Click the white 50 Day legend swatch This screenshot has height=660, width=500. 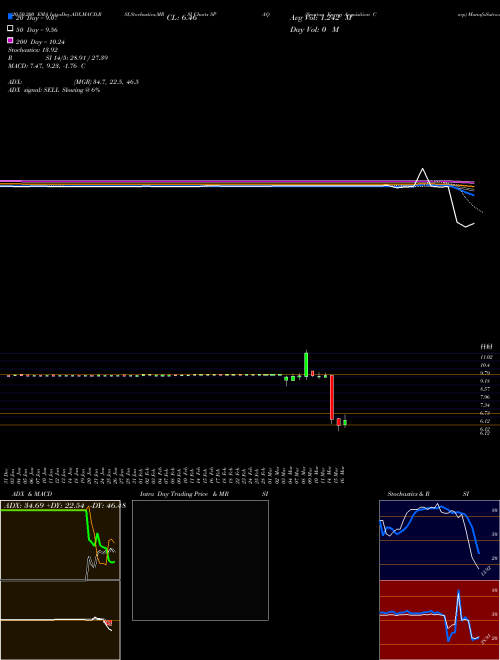click(11, 28)
